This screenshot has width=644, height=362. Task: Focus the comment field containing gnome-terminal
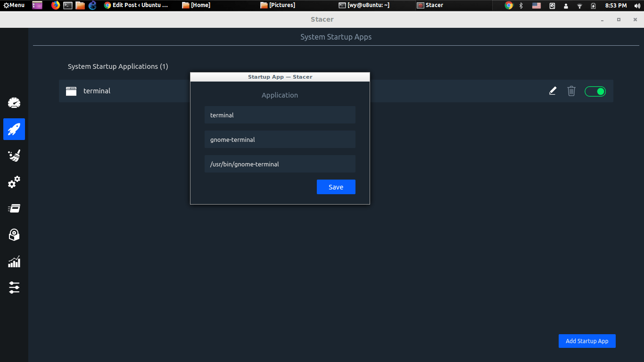click(280, 140)
